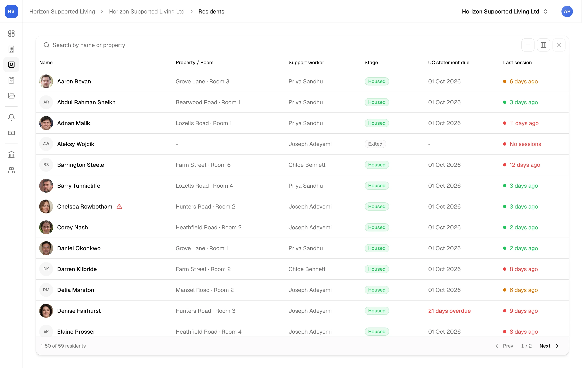Click 'Hunters Road · Room 2' cell
This screenshot has height=368, width=588.
pos(206,206)
